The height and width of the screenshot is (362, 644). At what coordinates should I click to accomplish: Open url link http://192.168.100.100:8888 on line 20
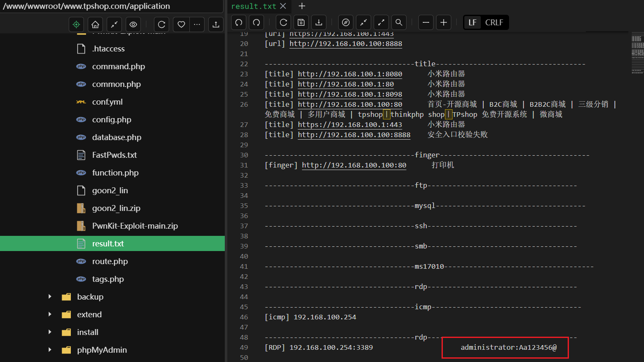point(346,44)
